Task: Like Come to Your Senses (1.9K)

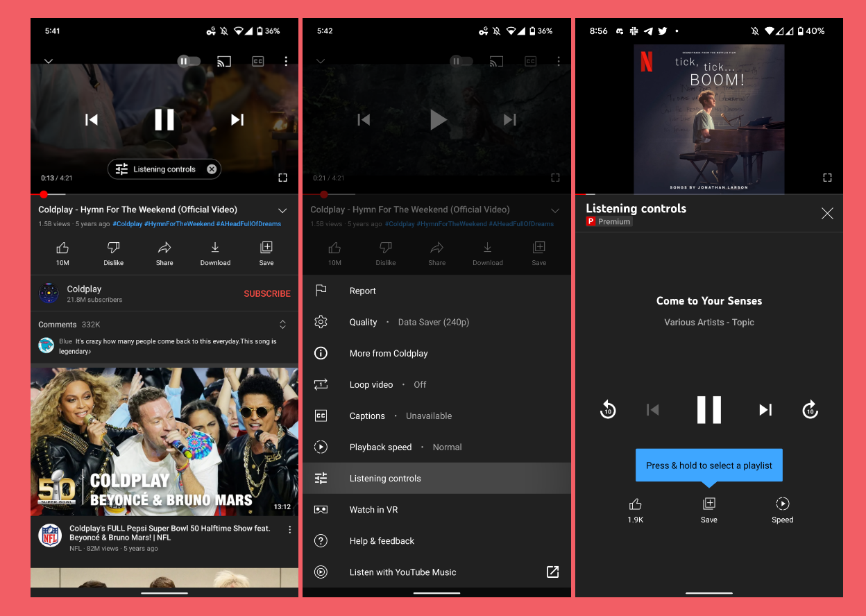Action: [635, 509]
